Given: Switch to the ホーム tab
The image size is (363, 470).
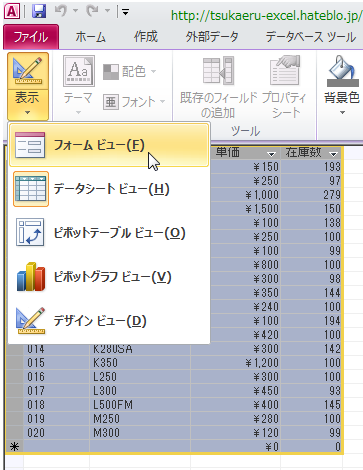Looking at the screenshot, I should pos(90,37).
